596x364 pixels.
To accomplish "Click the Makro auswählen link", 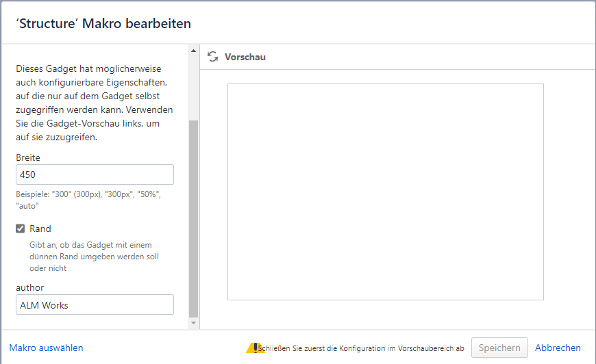I will coord(46,348).
